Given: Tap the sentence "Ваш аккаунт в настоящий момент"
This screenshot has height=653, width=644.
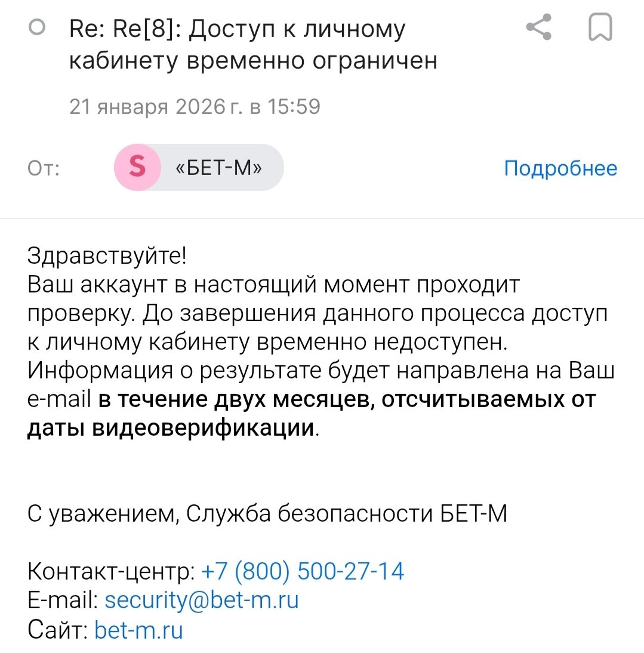Looking at the screenshot, I should pyautogui.click(x=274, y=285).
